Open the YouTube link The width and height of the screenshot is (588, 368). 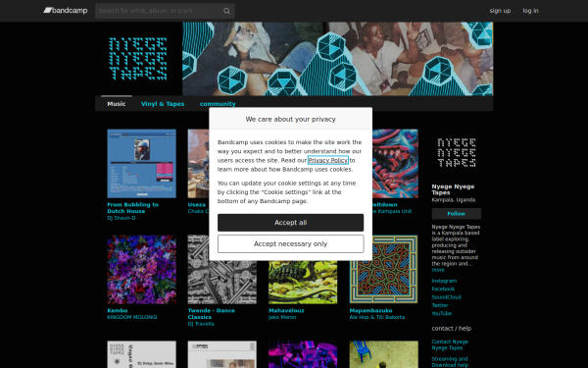click(441, 314)
